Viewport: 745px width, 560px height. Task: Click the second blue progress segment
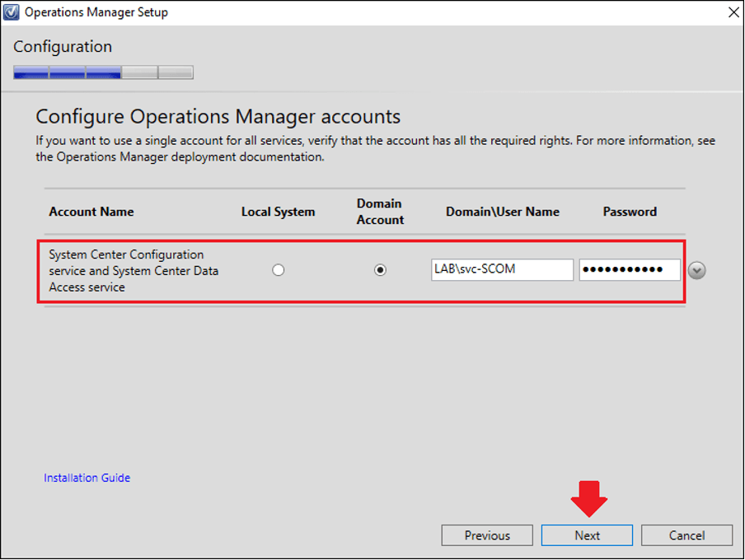[x=67, y=72]
